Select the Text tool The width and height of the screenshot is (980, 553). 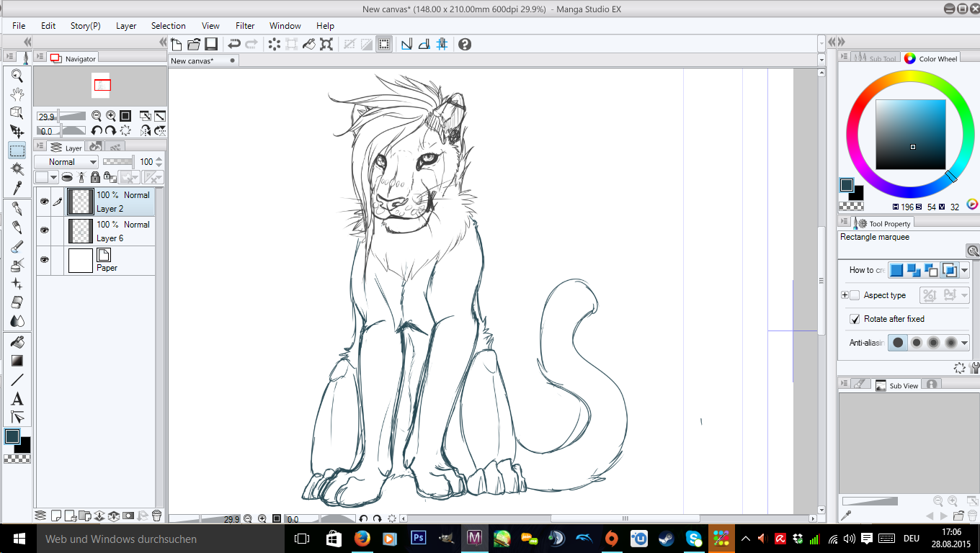pyautogui.click(x=17, y=399)
